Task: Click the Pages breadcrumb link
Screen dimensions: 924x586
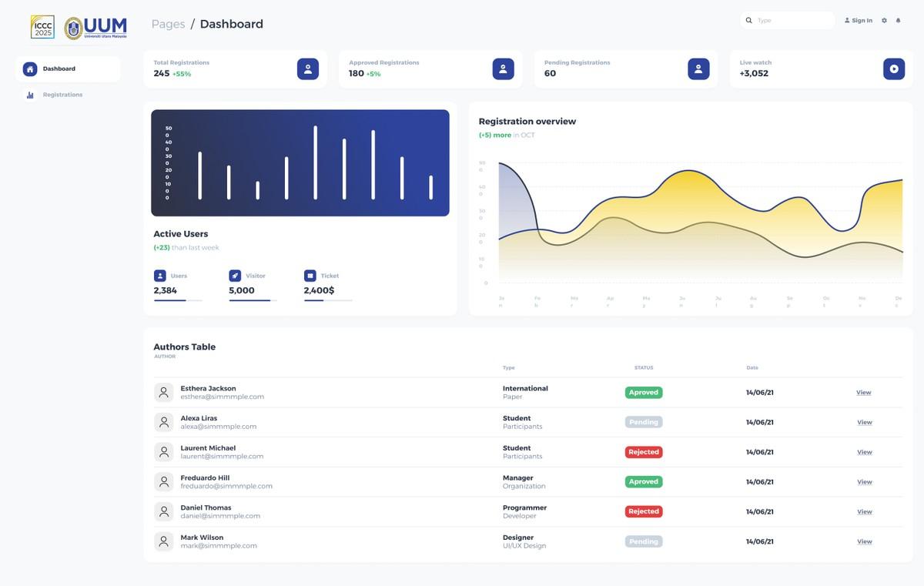Action: click(168, 24)
